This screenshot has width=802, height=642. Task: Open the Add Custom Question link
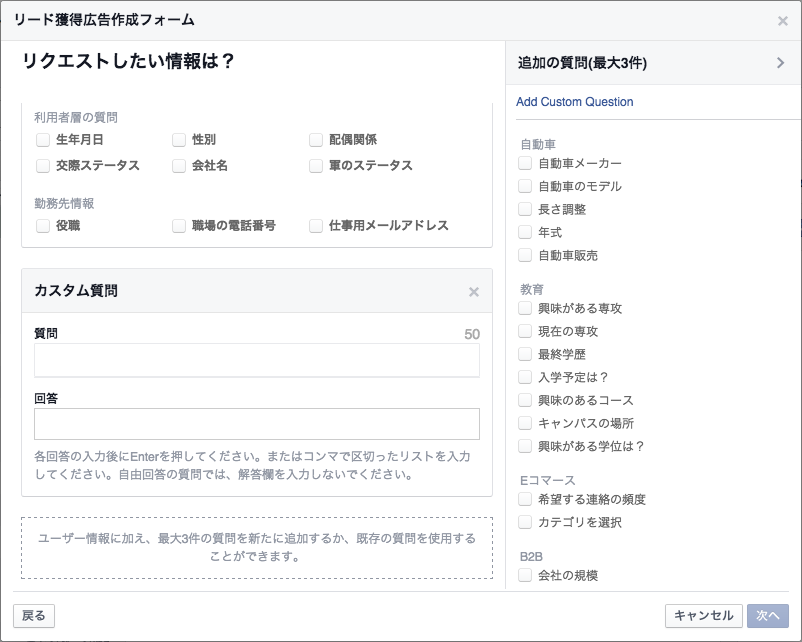(x=574, y=102)
